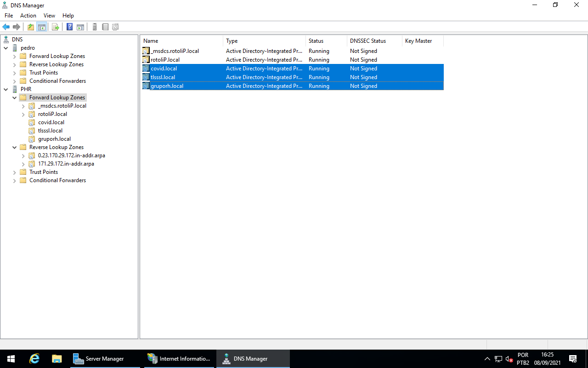This screenshot has width=588, height=368.
Task: Sort list by the DNSSEC Status column
Action: coord(367,41)
